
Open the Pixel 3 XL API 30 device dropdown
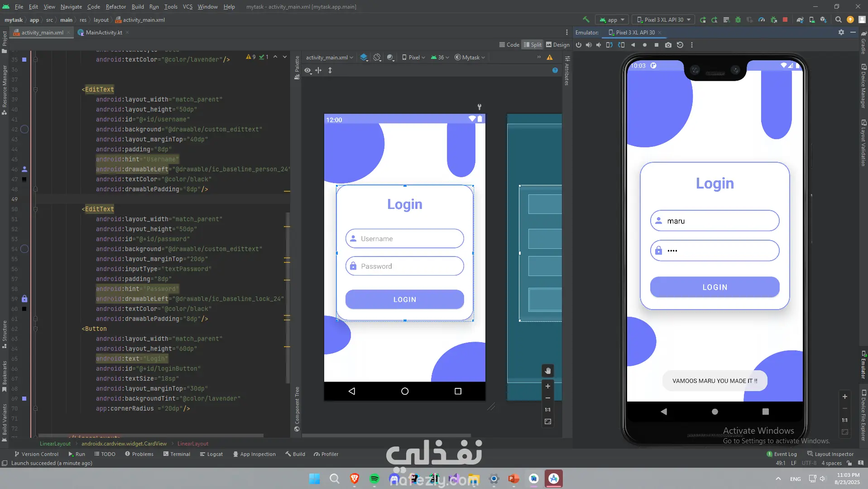[x=663, y=19]
